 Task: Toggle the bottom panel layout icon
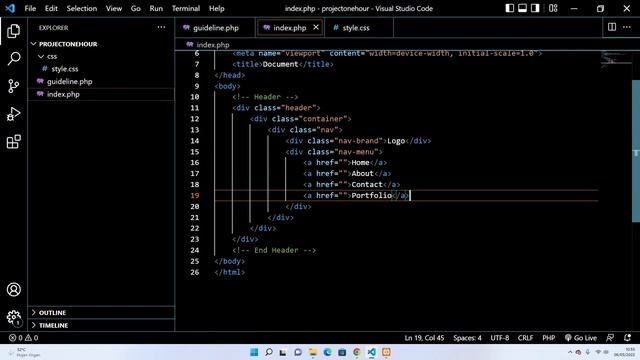click(522, 8)
